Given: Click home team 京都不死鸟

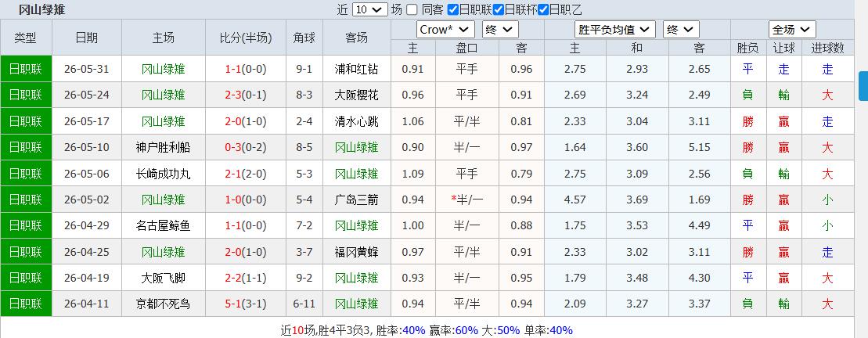Looking at the screenshot, I should pos(164,304).
